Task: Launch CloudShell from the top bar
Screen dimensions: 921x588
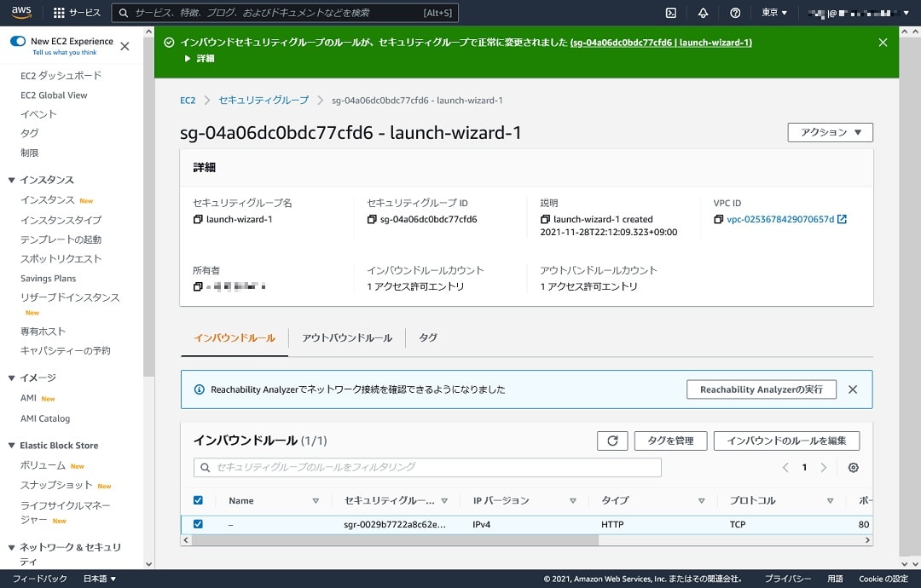Action: pos(671,12)
